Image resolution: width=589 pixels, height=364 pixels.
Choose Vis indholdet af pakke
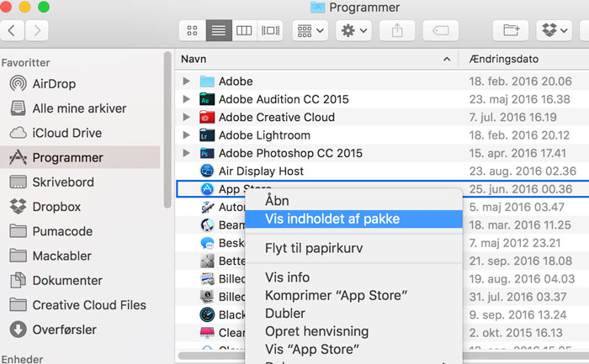[x=353, y=219]
